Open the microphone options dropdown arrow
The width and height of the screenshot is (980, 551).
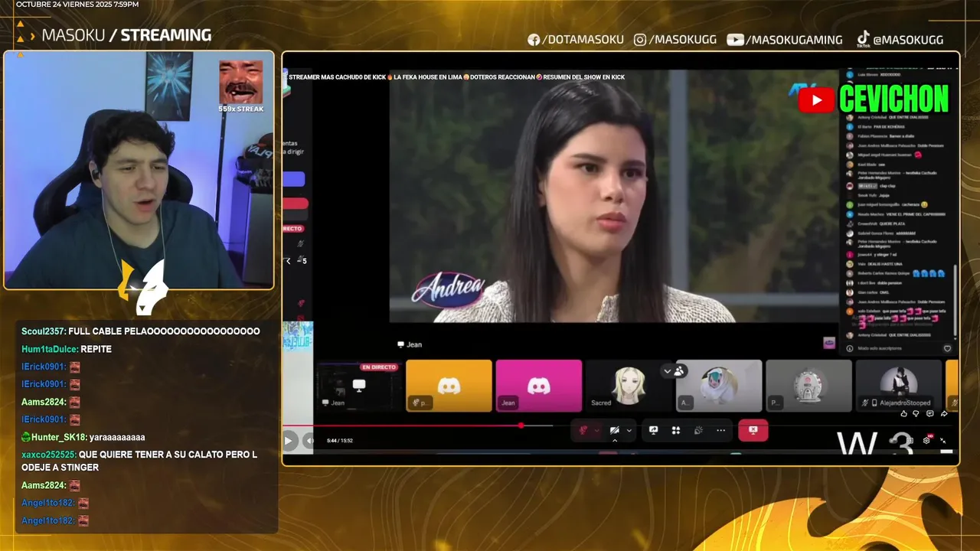click(596, 430)
